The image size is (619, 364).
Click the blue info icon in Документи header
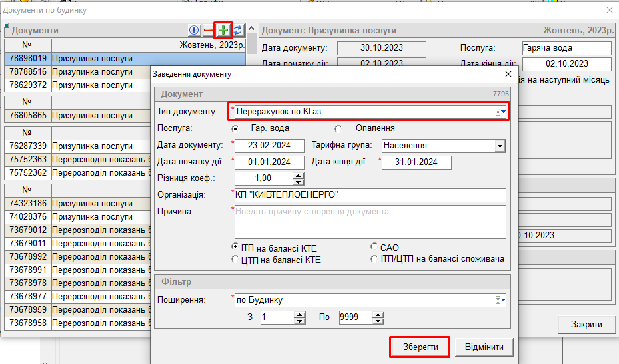(194, 30)
